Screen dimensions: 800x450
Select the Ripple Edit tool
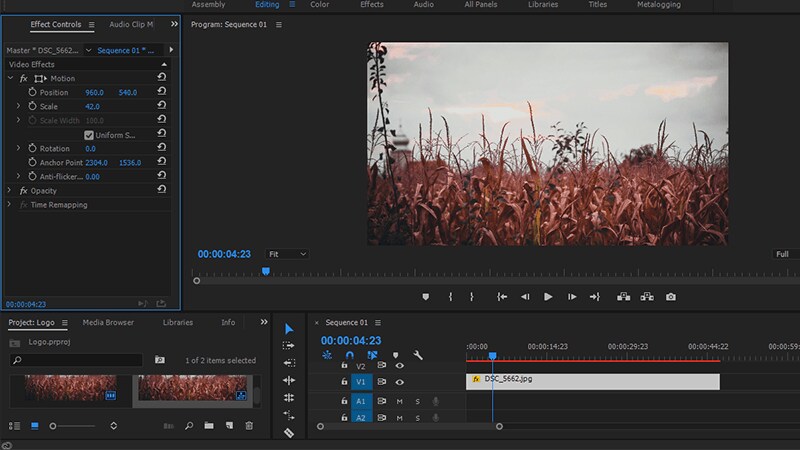click(x=289, y=363)
